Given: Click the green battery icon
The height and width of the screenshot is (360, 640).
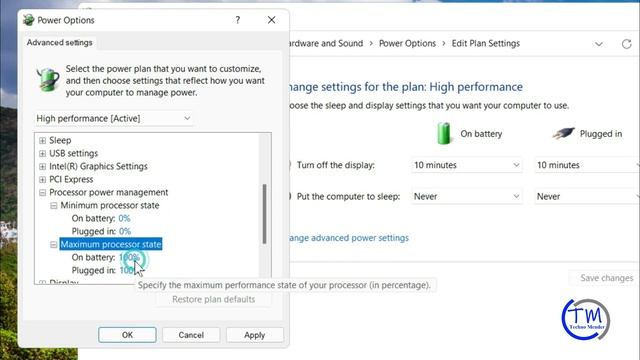Looking at the screenshot, I should coord(444,133).
